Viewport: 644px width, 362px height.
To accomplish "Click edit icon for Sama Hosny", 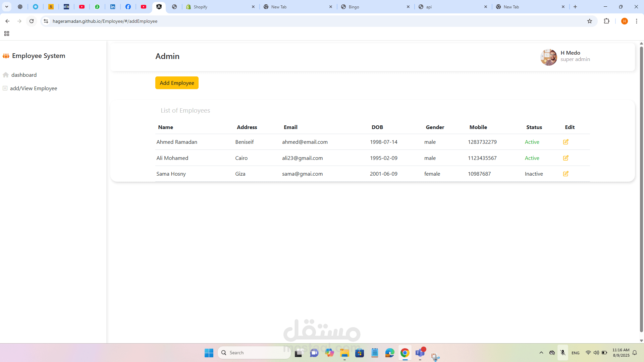I will coord(566,174).
